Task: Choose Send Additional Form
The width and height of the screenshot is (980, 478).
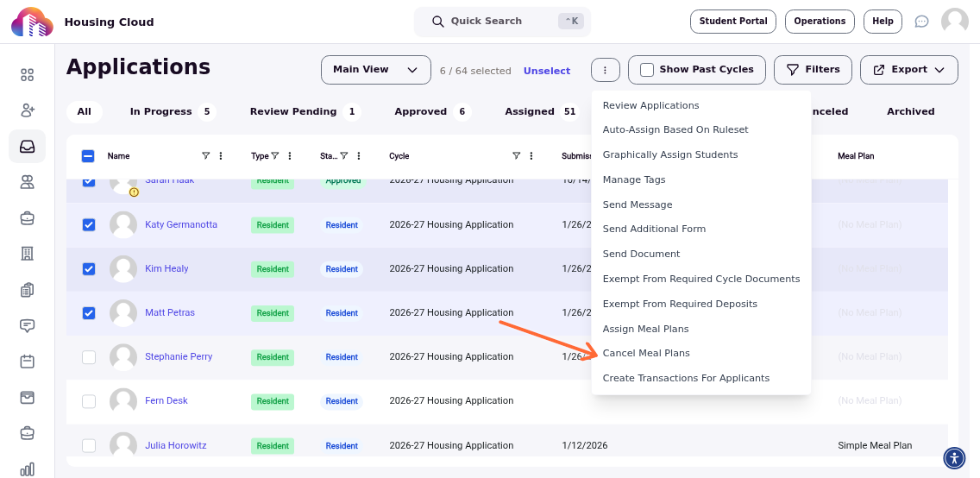Action: (x=654, y=230)
